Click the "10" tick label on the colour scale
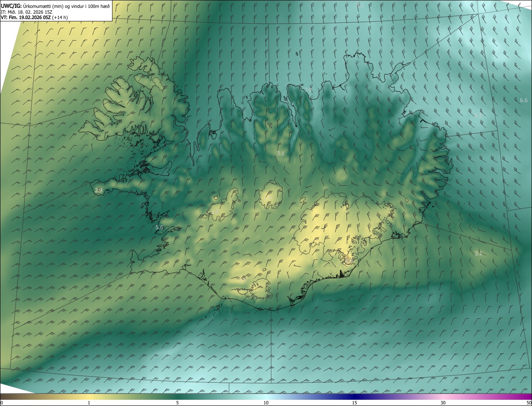The image size is (532, 406). 266,403
